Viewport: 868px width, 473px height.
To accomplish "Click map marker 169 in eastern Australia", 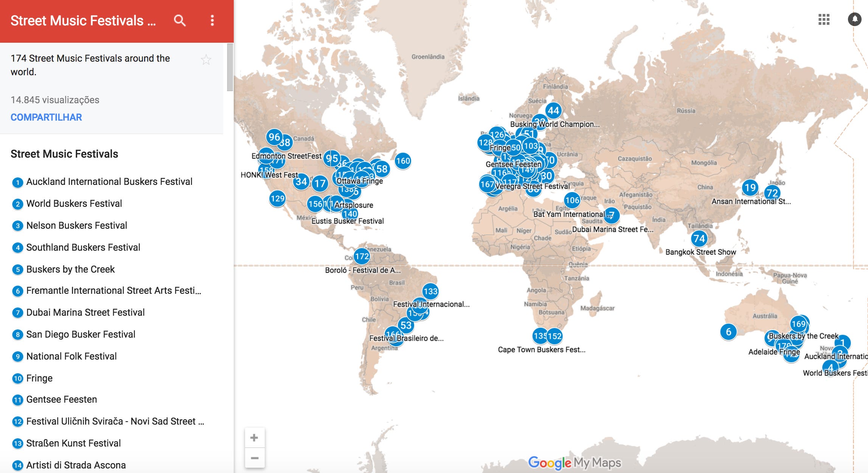I will click(x=799, y=324).
